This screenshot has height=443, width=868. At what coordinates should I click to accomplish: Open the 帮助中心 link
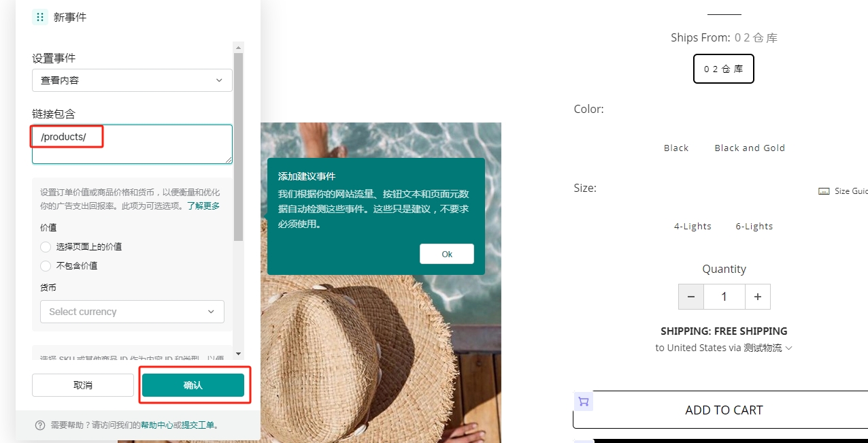click(x=156, y=425)
